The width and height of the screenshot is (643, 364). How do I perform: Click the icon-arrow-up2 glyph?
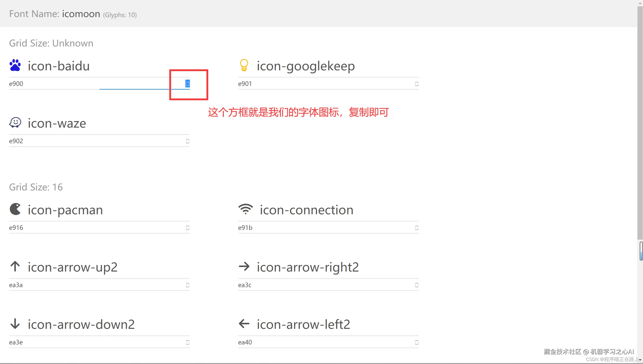click(15, 267)
